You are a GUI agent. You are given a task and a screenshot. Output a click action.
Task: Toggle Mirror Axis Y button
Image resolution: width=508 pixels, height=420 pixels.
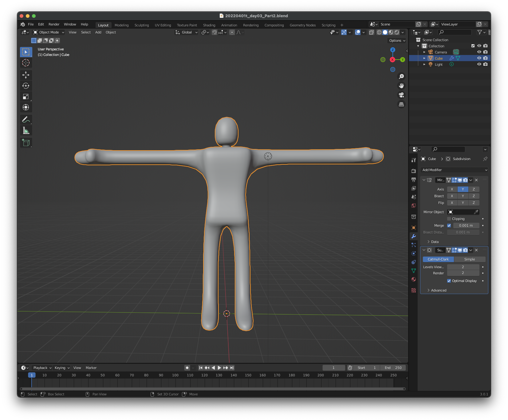(463, 189)
